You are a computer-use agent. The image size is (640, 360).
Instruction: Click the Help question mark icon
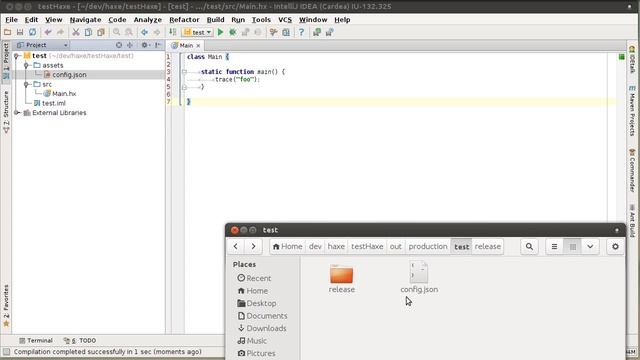tap(301, 32)
